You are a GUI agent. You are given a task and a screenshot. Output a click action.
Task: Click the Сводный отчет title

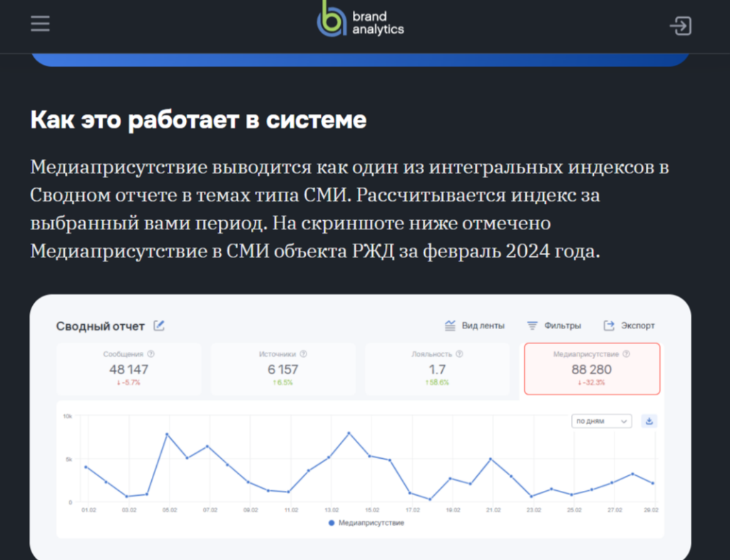100,326
